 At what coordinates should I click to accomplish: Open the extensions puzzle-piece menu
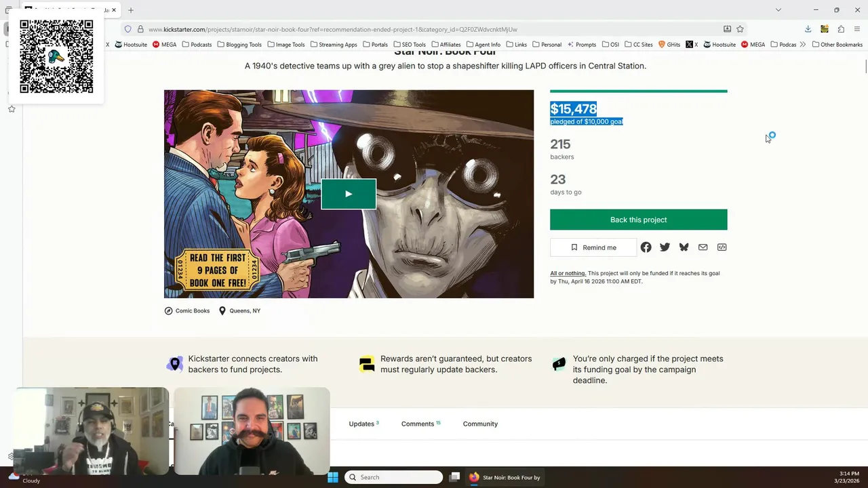coord(841,29)
